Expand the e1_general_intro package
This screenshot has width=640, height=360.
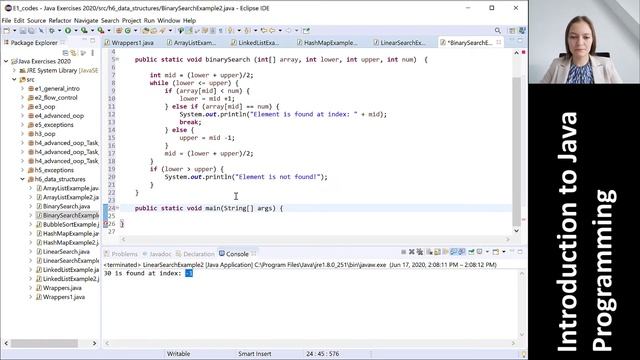pos(22,89)
